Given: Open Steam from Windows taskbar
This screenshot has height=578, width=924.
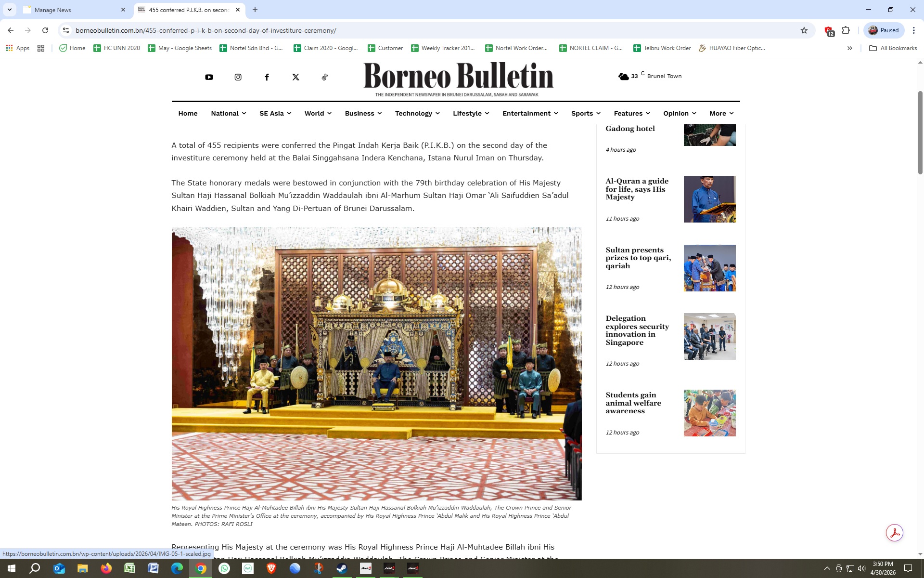Looking at the screenshot, I should [x=342, y=568].
